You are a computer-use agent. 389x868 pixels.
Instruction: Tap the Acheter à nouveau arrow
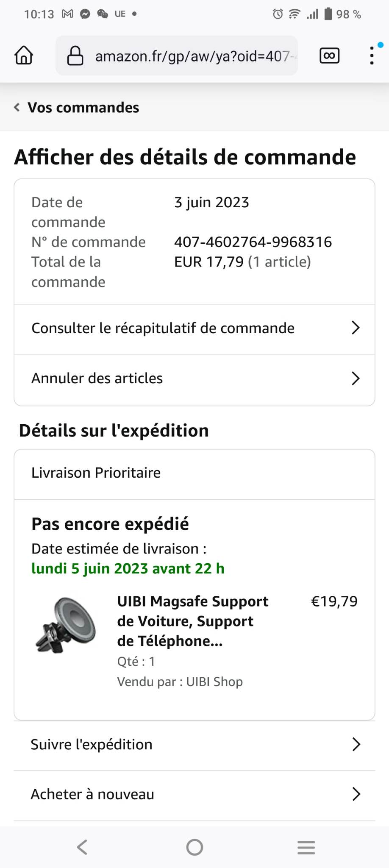(356, 794)
